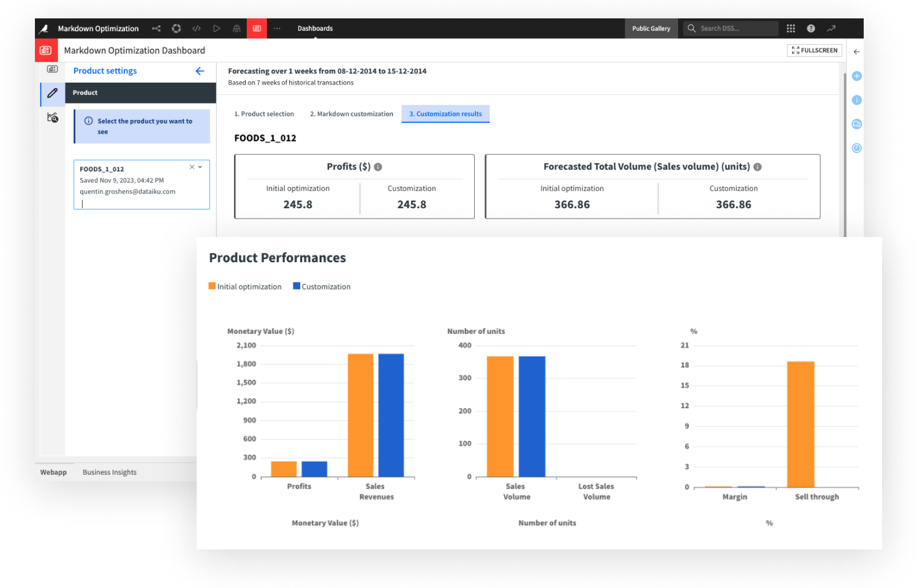Image resolution: width=917 pixels, height=588 pixels.
Task: Open the help question mark icon
Action: coord(811,29)
